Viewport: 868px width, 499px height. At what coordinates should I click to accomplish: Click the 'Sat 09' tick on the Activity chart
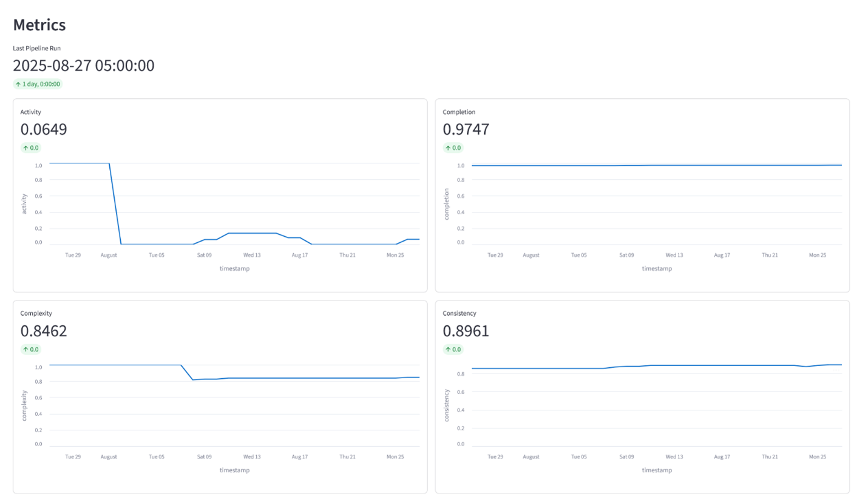point(204,255)
